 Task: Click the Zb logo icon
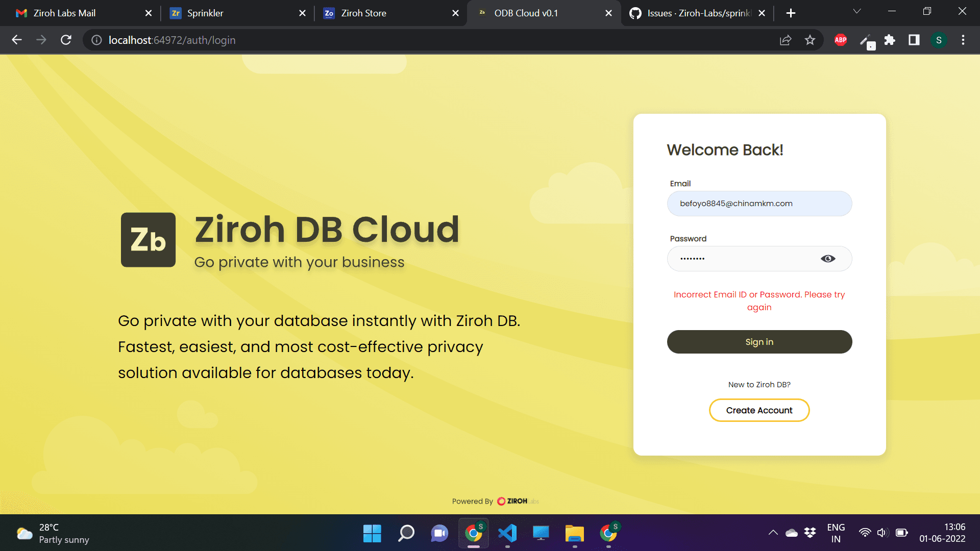pos(148,240)
